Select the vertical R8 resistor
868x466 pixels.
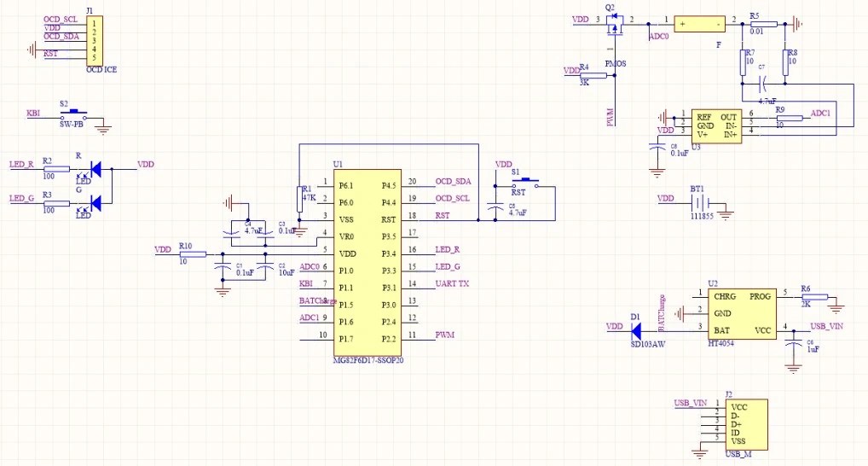[785, 62]
